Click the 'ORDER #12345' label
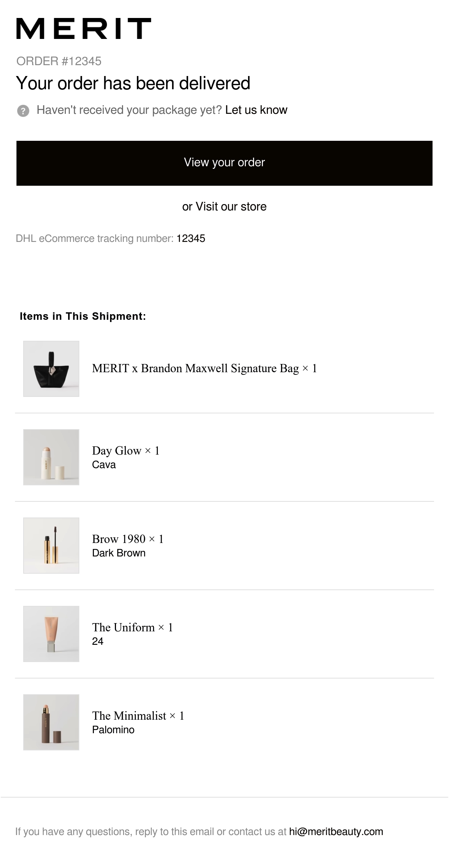Image resolution: width=449 pixels, height=868 pixels. (59, 61)
